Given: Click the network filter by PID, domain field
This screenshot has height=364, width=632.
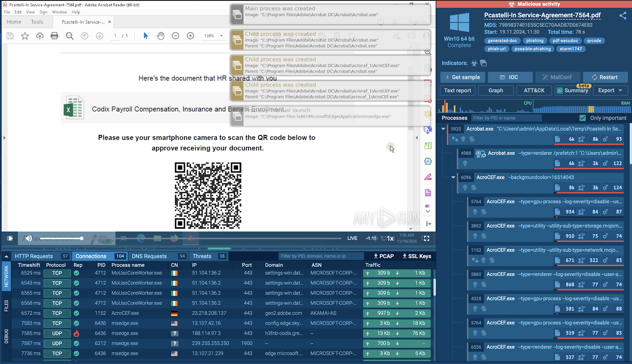Looking at the screenshot, I should click(321, 256).
